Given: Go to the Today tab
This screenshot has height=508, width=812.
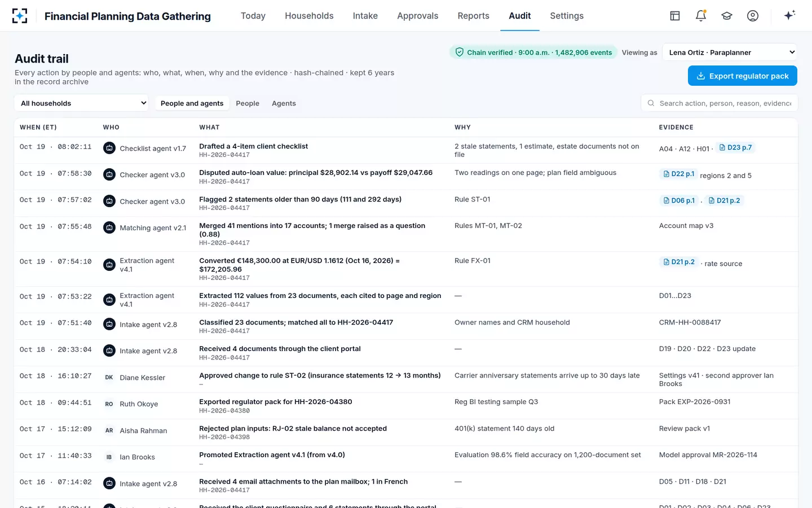Looking at the screenshot, I should [253, 16].
